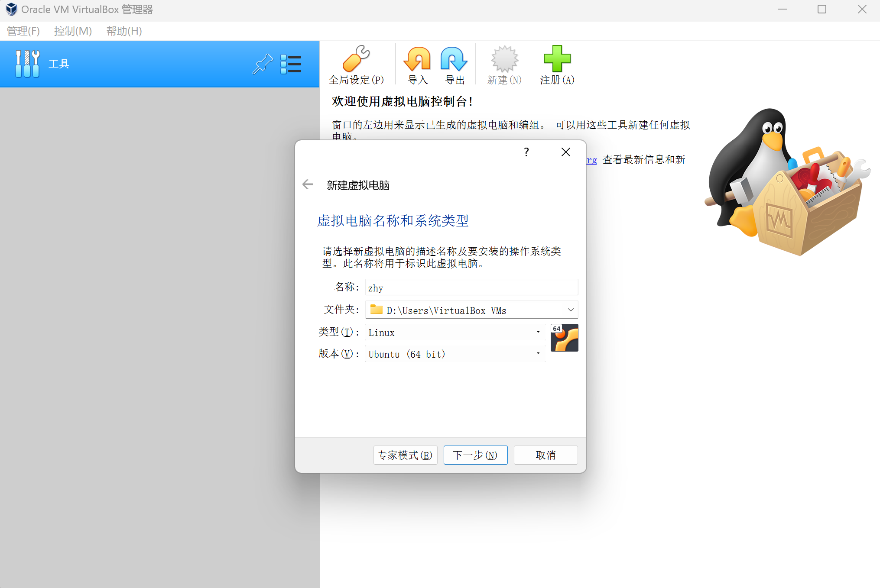Click the VirtualBox logo in title bar
Screen dimensions: 880x588
11,9
